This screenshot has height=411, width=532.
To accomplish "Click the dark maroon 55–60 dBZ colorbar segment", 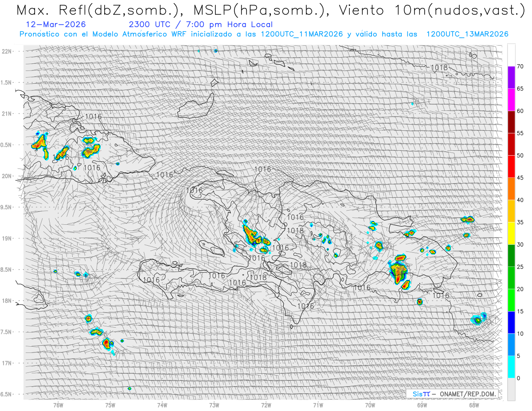I will point(511,122).
